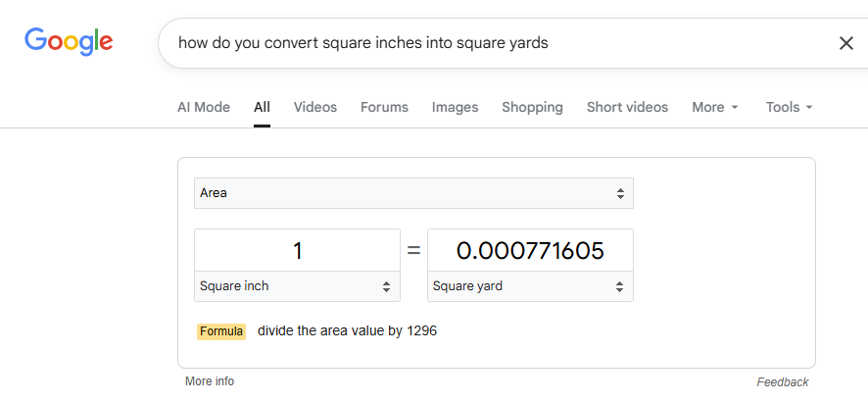Open the Tools dropdown
Screen dimensions: 868x403
[789, 107]
